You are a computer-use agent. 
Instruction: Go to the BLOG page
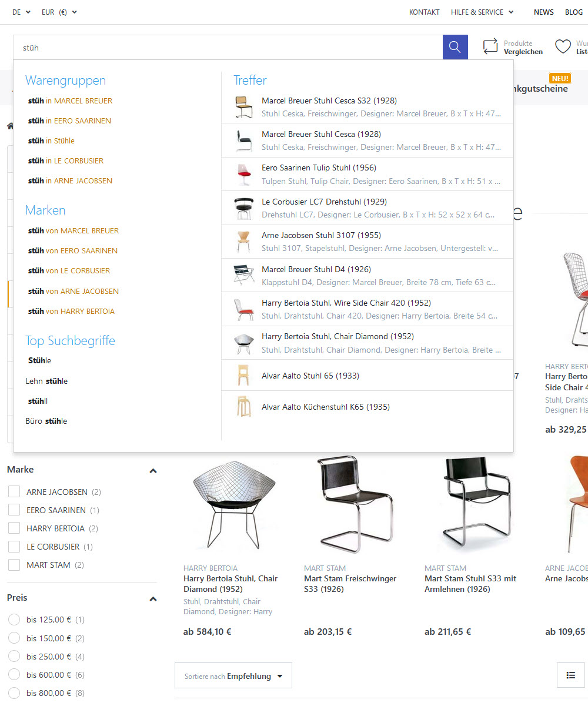click(574, 12)
